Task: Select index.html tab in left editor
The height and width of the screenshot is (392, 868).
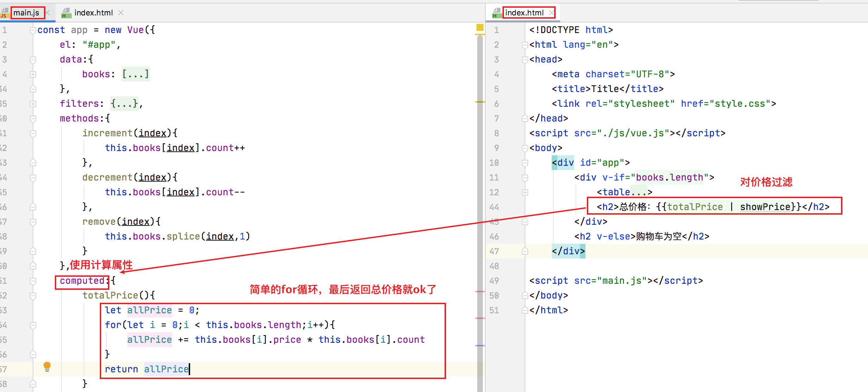Action: tap(93, 13)
